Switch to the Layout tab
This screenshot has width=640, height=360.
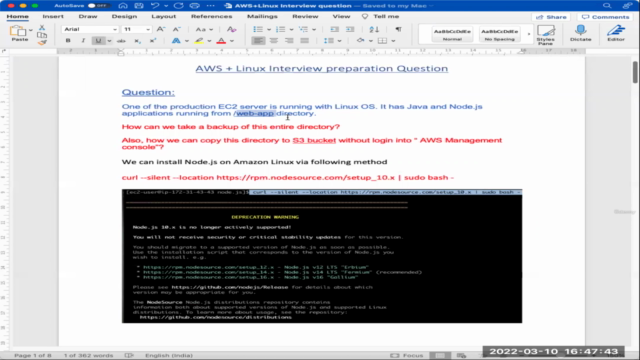point(163,17)
